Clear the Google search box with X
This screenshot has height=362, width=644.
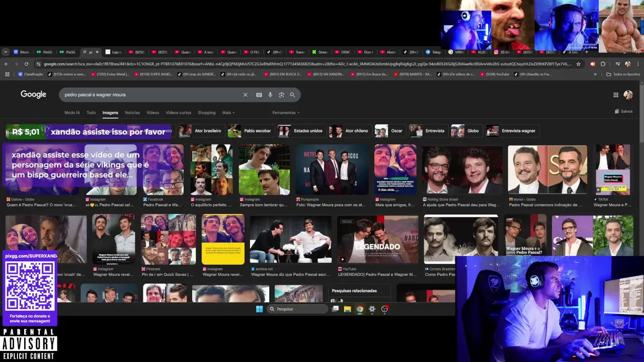pos(246,95)
